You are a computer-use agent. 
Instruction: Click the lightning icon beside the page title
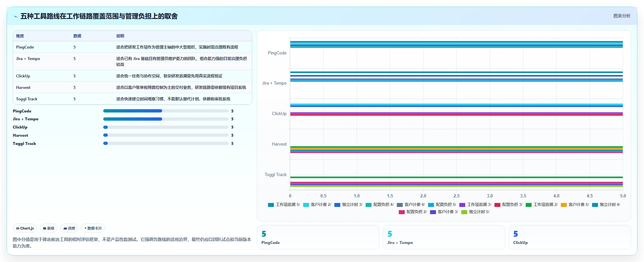click(15, 16)
